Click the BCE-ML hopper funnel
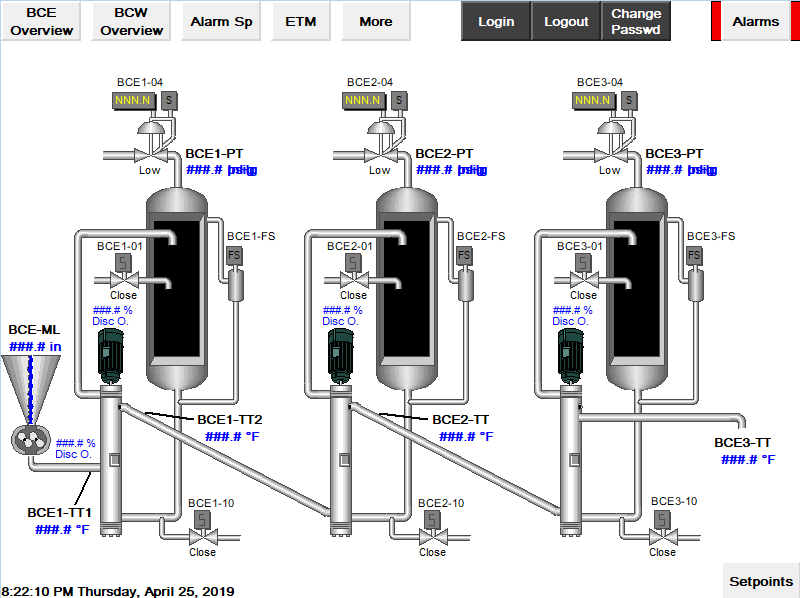 point(31,389)
